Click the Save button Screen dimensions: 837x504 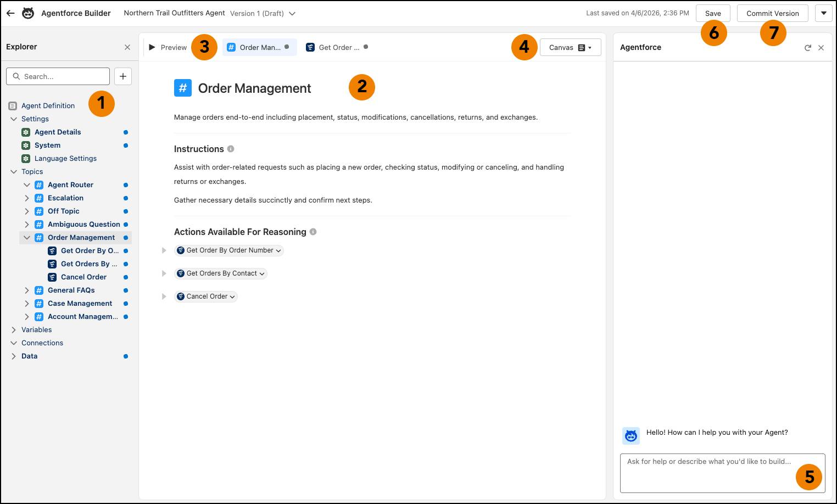pyautogui.click(x=713, y=13)
